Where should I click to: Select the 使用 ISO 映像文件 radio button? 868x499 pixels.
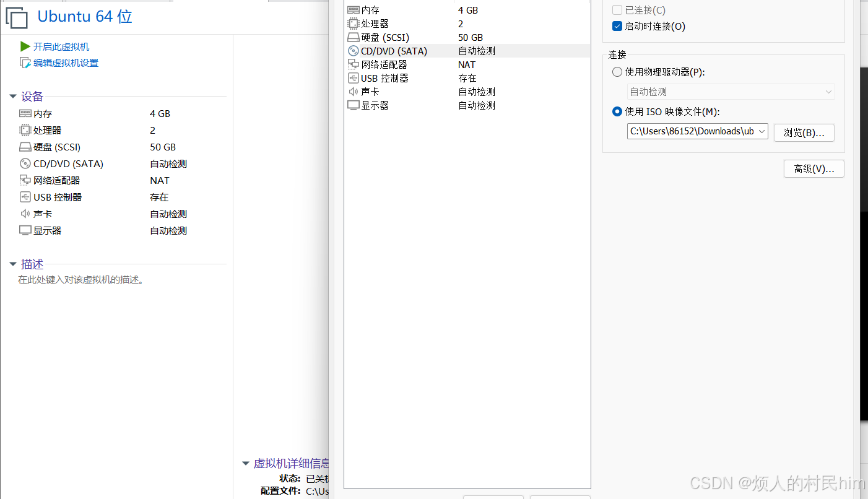[617, 111]
